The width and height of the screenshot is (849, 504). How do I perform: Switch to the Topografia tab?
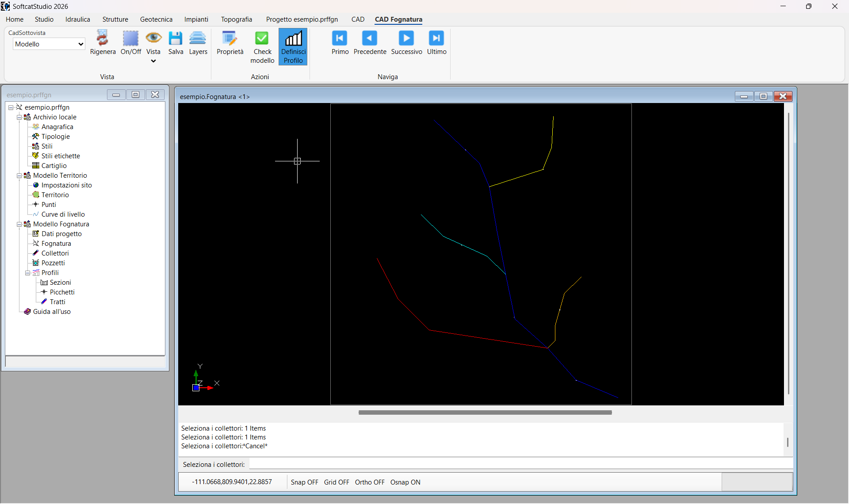point(237,19)
